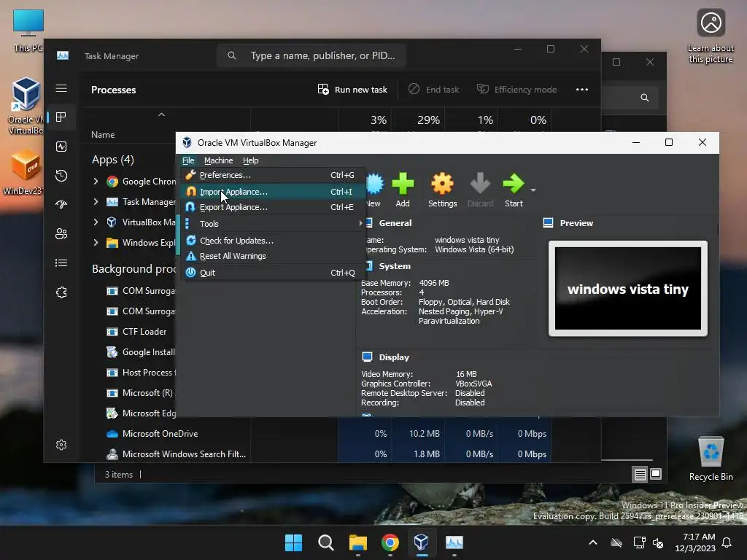The height and width of the screenshot is (560, 747).
Task: Click Learn about this picture desktop icon
Action: coord(711,36)
